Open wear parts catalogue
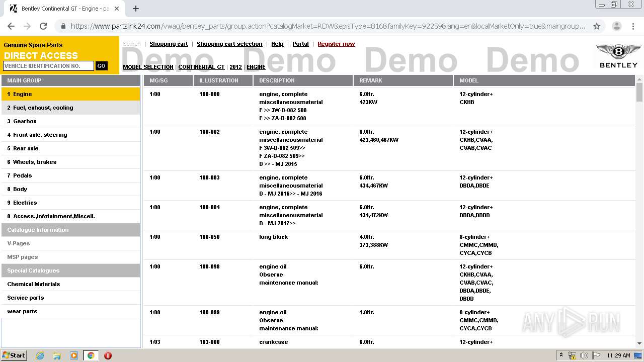Screen dimensions: 644x362 [x=70, y=311]
